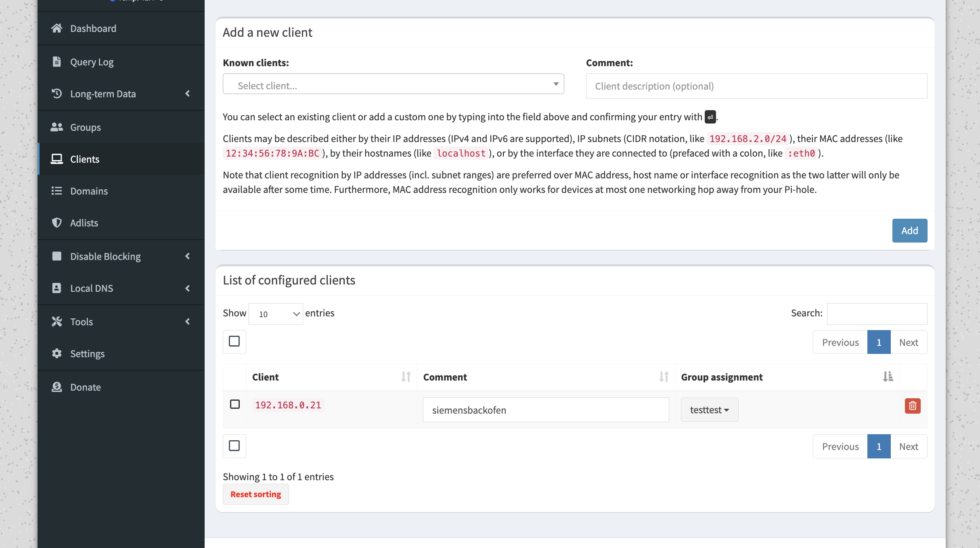This screenshot has width=980, height=548.
Task: Tick the select-all checkbox above the table
Action: coord(234,341)
